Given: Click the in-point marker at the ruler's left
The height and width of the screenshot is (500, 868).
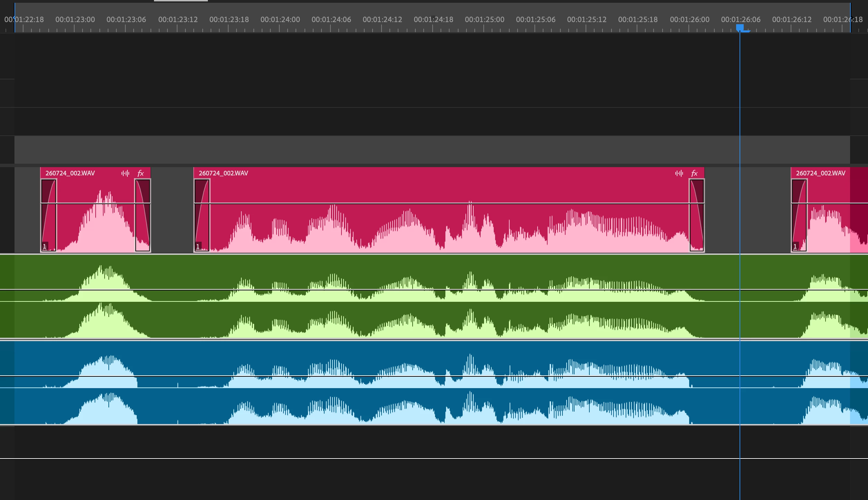Looking at the screenshot, I should click(14, 18).
